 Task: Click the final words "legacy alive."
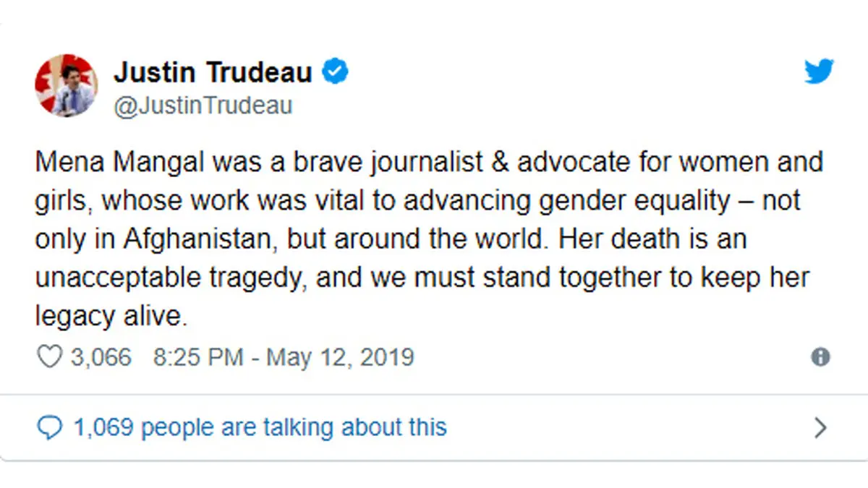click(111, 317)
